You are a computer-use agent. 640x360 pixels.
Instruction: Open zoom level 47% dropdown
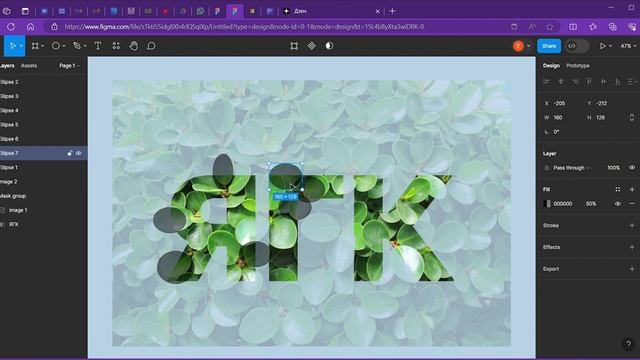628,46
